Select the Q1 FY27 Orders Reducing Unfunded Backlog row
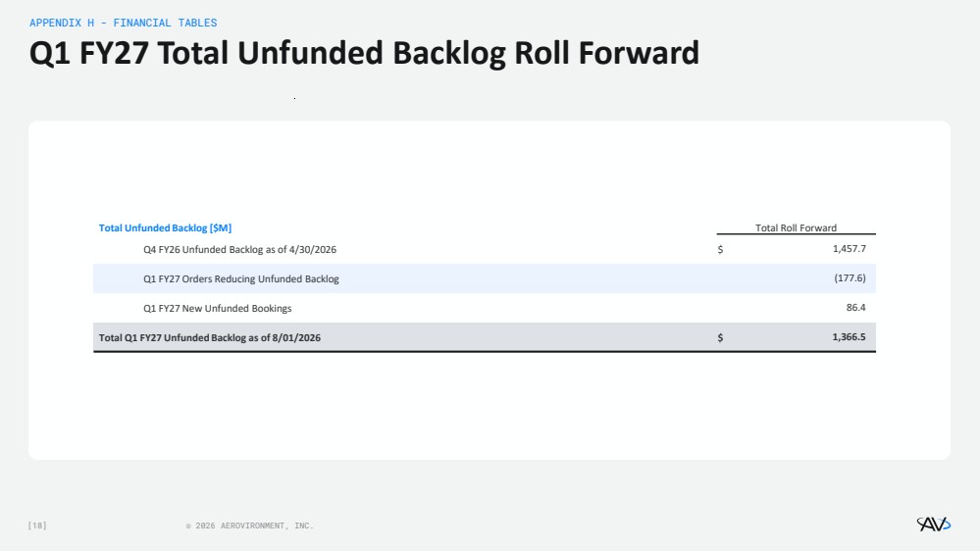Image resolution: width=980 pixels, height=551 pixels. pos(485,278)
